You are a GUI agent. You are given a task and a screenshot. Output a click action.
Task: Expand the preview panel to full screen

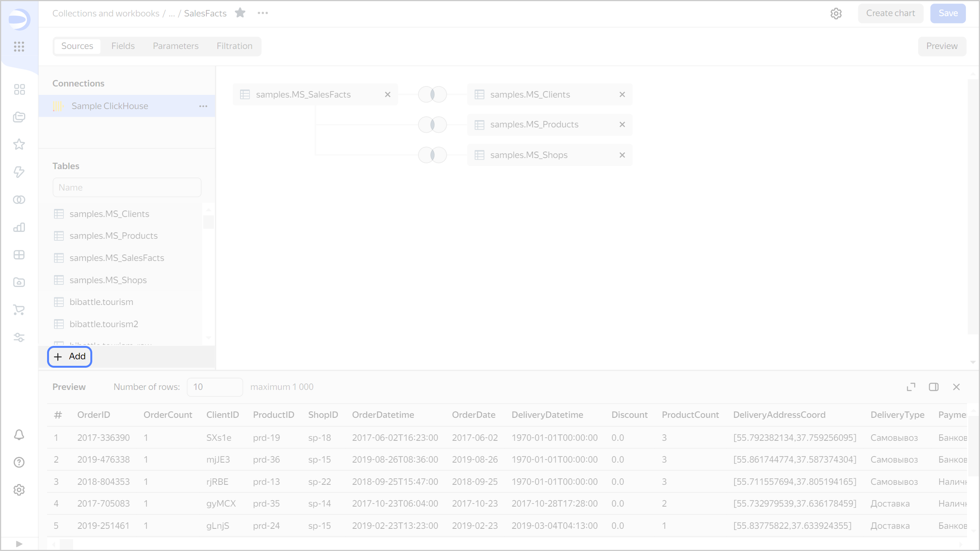point(911,387)
